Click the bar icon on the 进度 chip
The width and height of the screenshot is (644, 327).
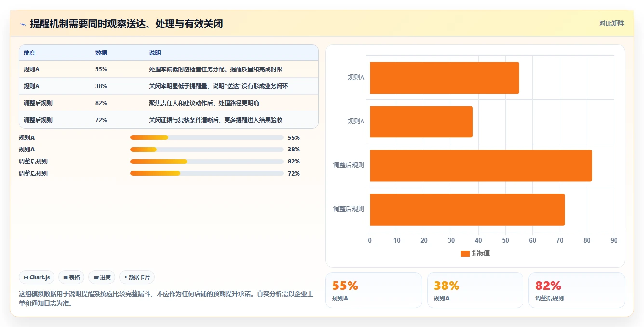[96, 278]
